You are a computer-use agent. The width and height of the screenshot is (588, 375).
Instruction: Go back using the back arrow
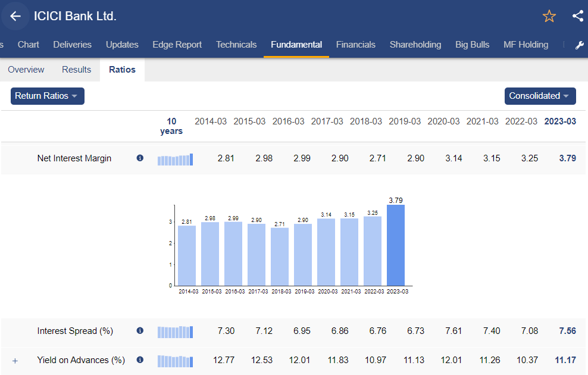pyautogui.click(x=15, y=16)
